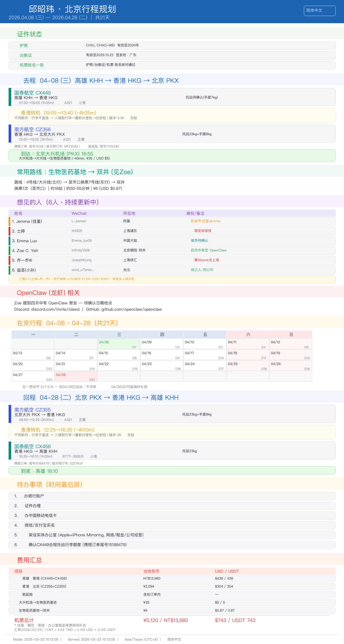Click the 航延险 expense row
Screen dimensions: 344x644
(172, 594)
